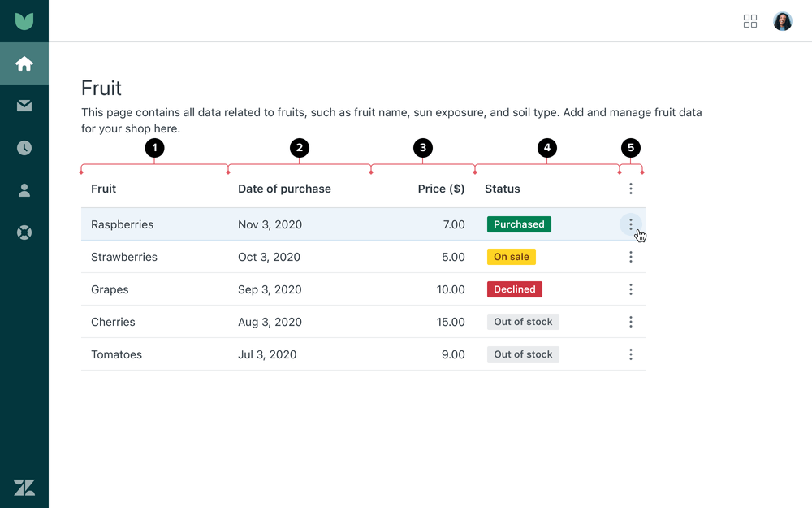Viewport: 812px width, 508px height.
Task: Click the yellow On sale status tag
Action: (x=512, y=257)
